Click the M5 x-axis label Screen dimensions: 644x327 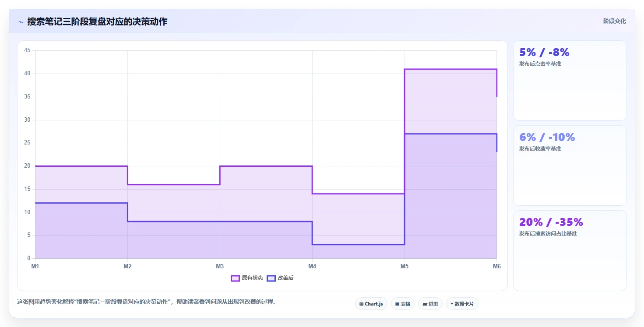(x=405, y=266)
